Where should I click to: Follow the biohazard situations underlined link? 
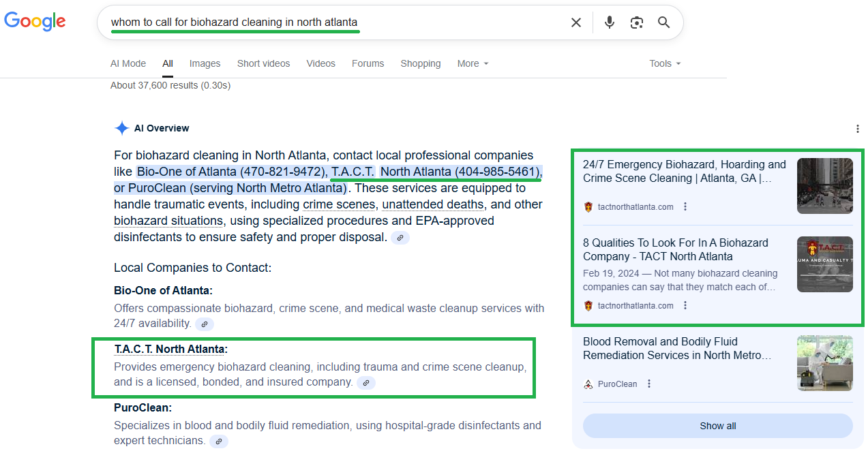pos(168,221)
